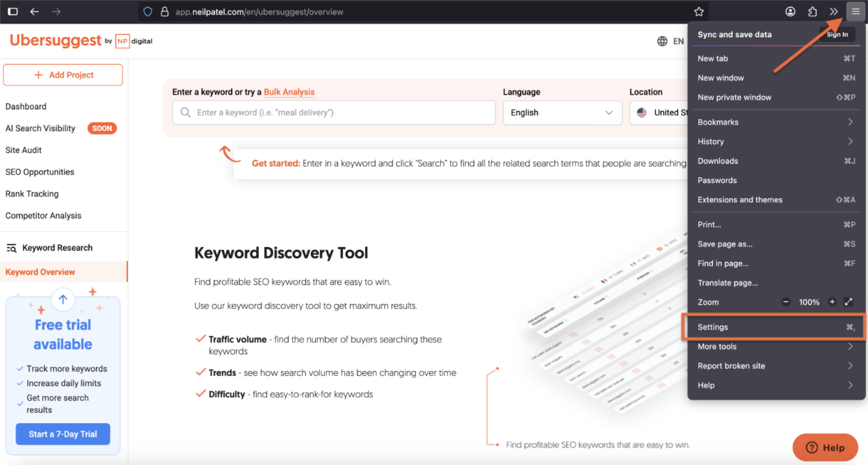The image size is (868, 465).
Task: Open the tracking protection shield icon
Action: (x=147, y=12)
